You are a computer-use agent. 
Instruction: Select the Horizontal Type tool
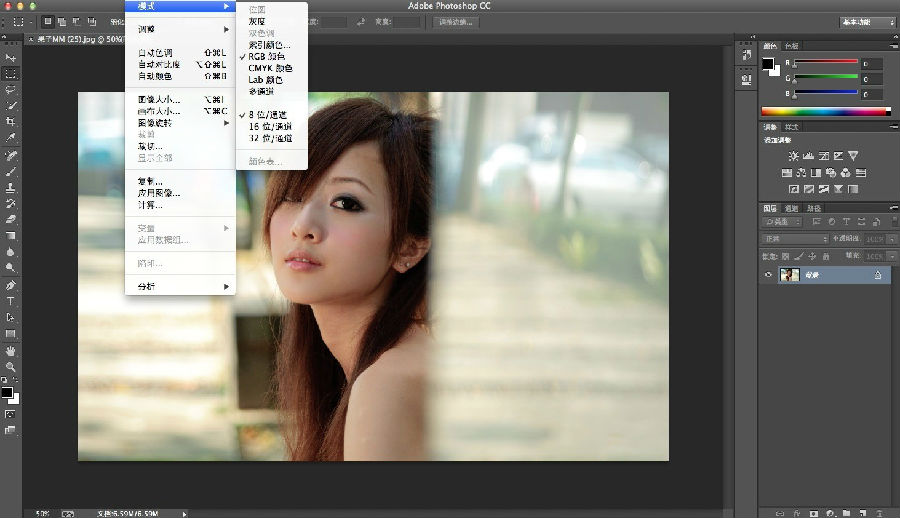click(11, 300)
